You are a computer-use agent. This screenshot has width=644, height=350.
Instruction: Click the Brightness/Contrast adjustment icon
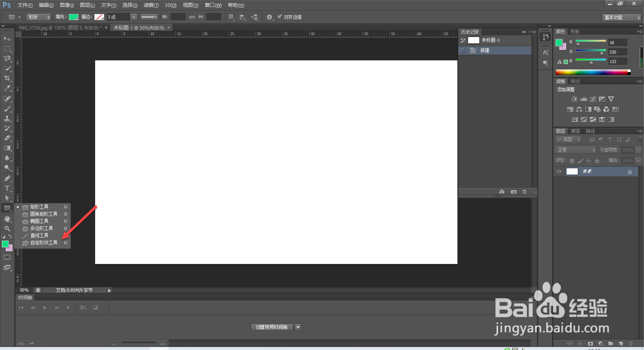coord(574,99)
